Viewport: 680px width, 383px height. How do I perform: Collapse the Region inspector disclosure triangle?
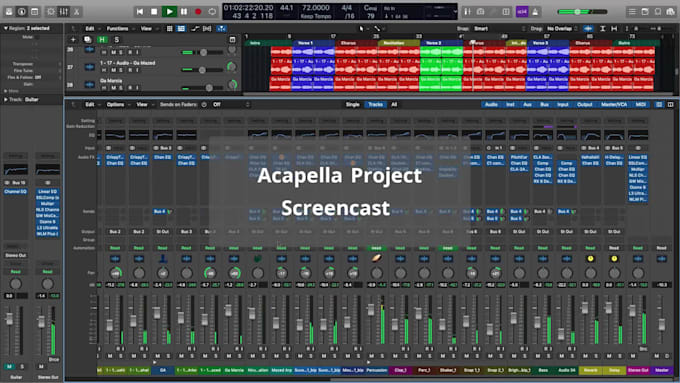click(6, 28)
